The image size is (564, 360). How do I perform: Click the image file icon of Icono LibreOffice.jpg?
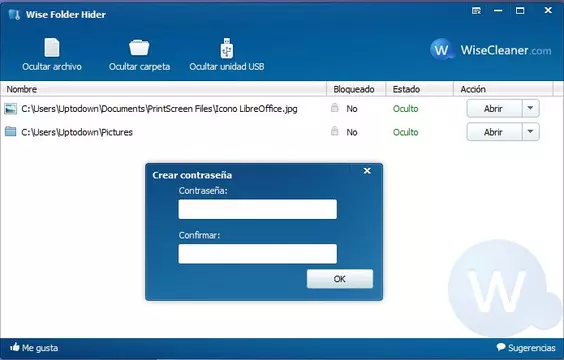tap(10, 109)
